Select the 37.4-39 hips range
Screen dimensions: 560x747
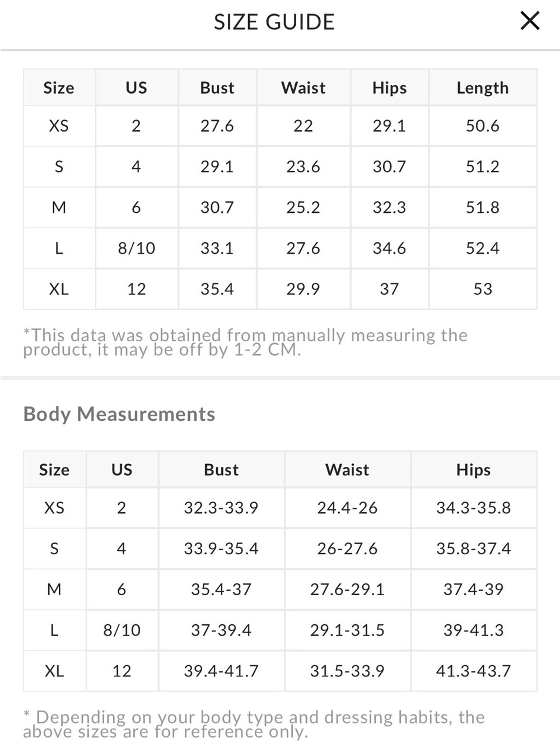click(x=474, y=589)
